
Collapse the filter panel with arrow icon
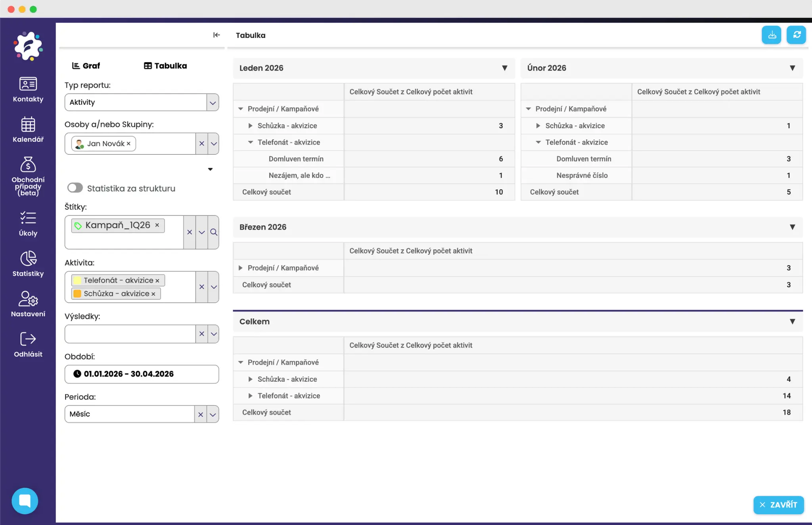coord(216,35)
